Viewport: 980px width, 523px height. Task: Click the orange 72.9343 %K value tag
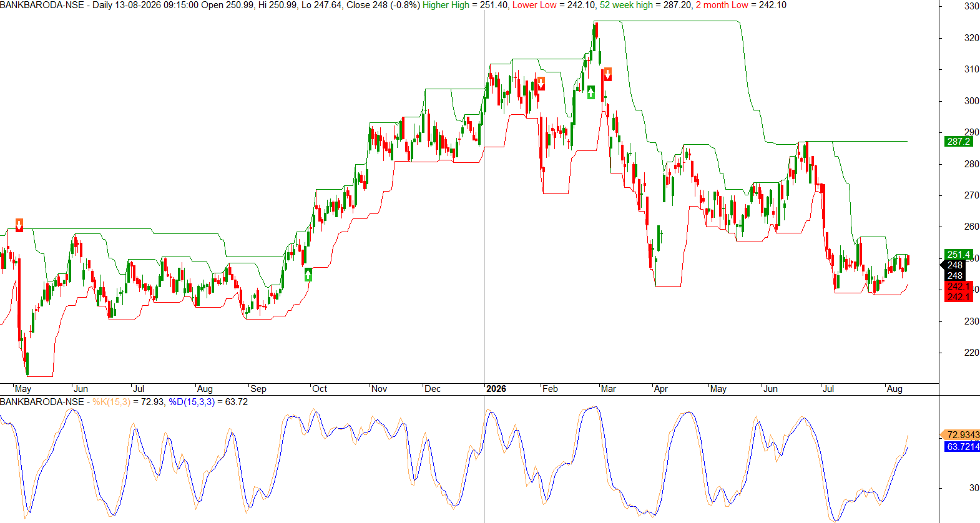(962, 434)
